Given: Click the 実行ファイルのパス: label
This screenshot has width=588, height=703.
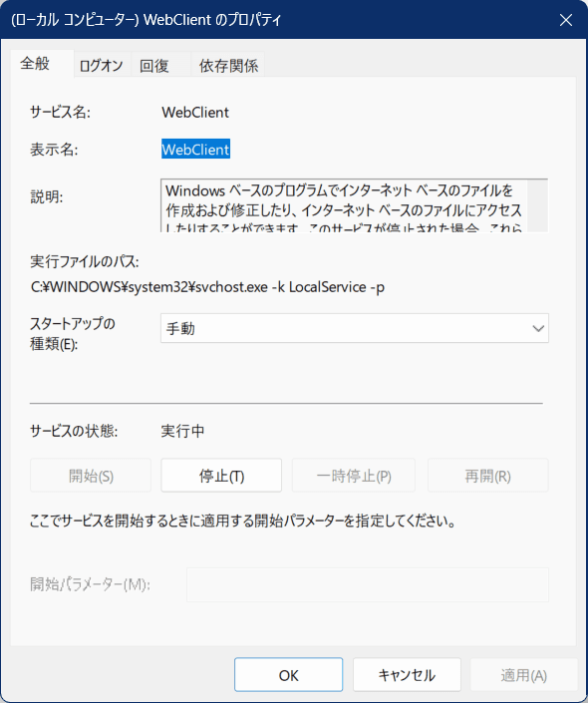Looking at the screenshot, I should [85, 261].
